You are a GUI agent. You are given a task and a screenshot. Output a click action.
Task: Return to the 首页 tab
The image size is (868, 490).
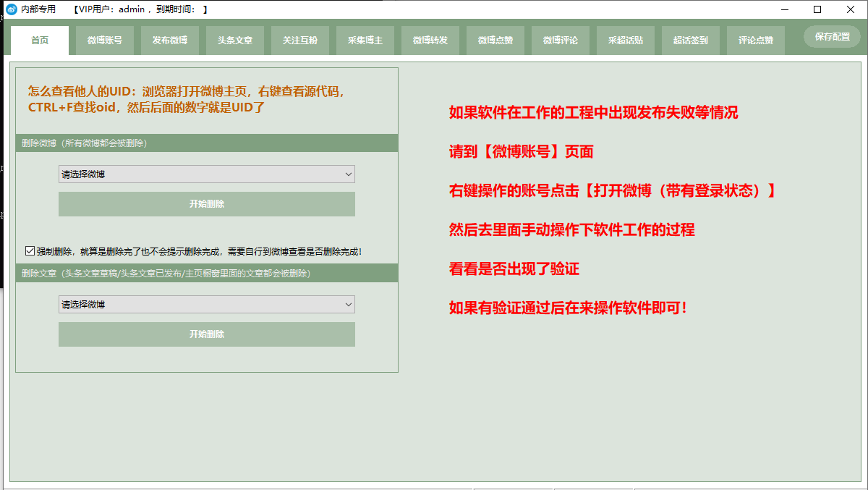tap(40, 41)
